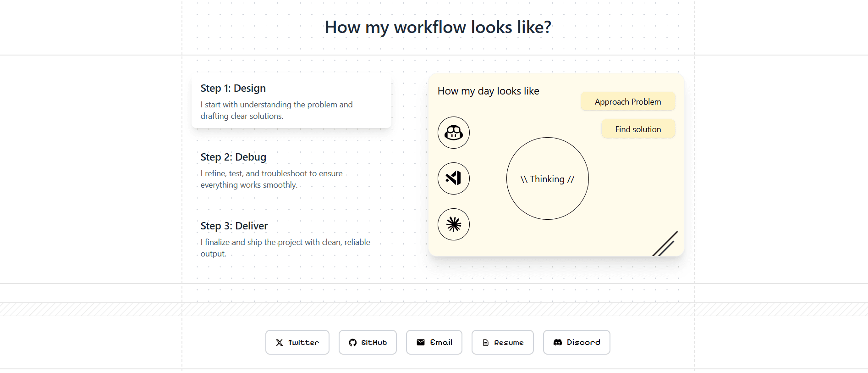
Task: Click the Thinking circle
Action: (x=547, y=178)
